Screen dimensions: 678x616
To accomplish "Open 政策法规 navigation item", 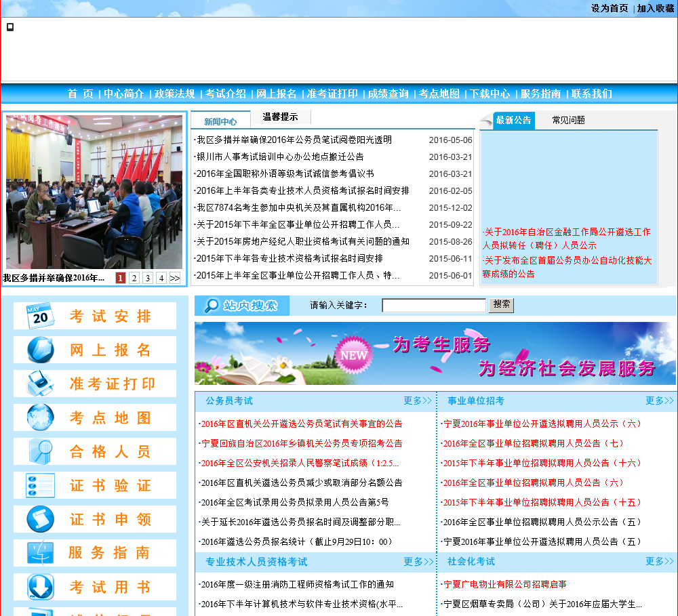I will coord(175,94).
